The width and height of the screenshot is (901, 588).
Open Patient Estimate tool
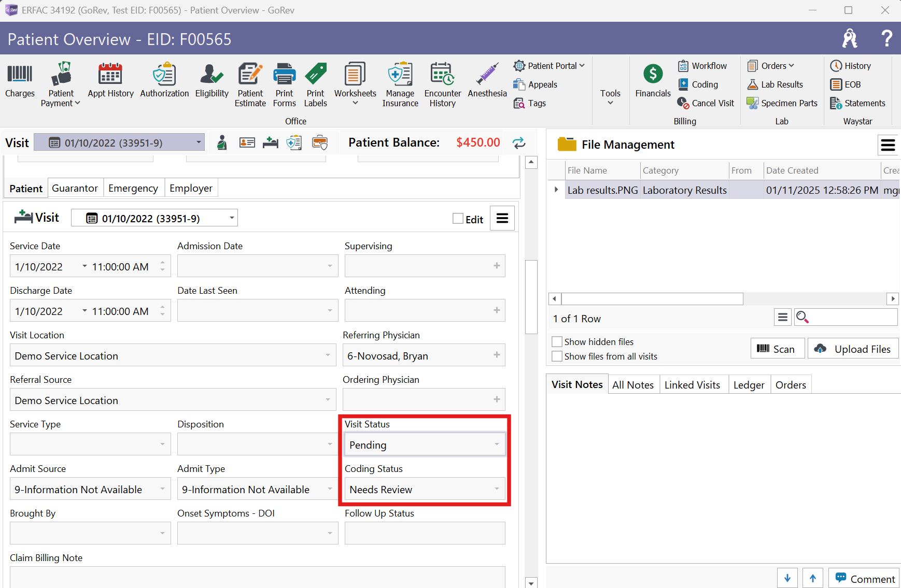pyautogui.click(x=250, y=84)
